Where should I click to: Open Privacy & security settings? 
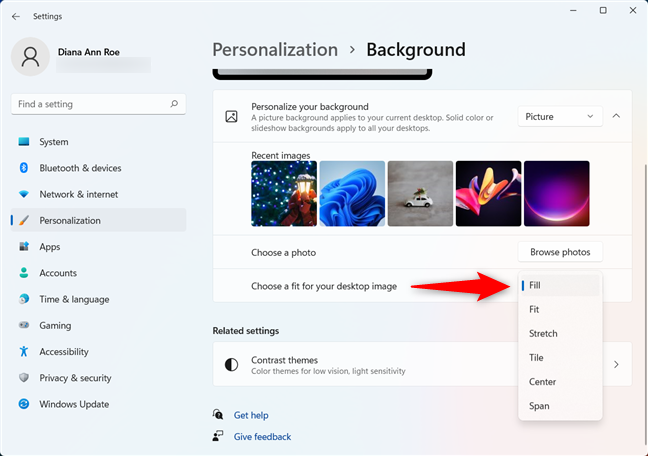[98, 377]
